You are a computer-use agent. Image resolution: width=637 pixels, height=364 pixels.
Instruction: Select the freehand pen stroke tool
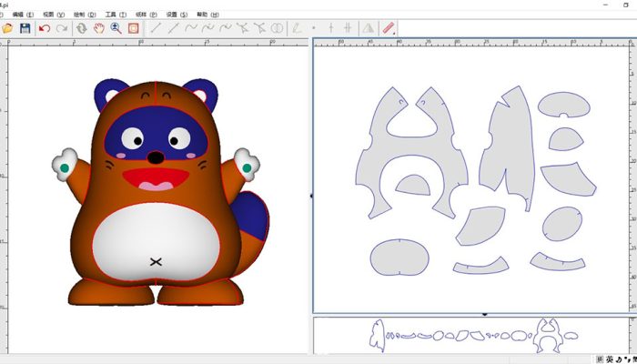click(297, 28)
